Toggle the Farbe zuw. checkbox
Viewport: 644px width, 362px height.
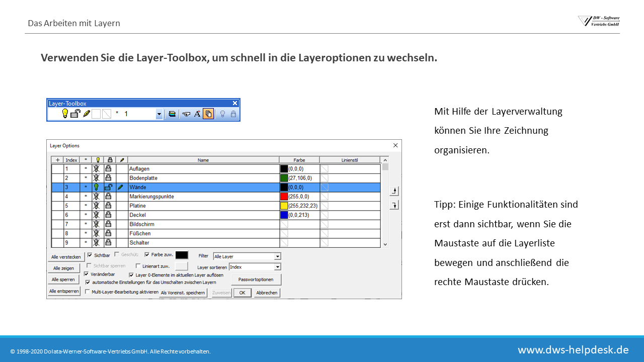click(147, 255)
